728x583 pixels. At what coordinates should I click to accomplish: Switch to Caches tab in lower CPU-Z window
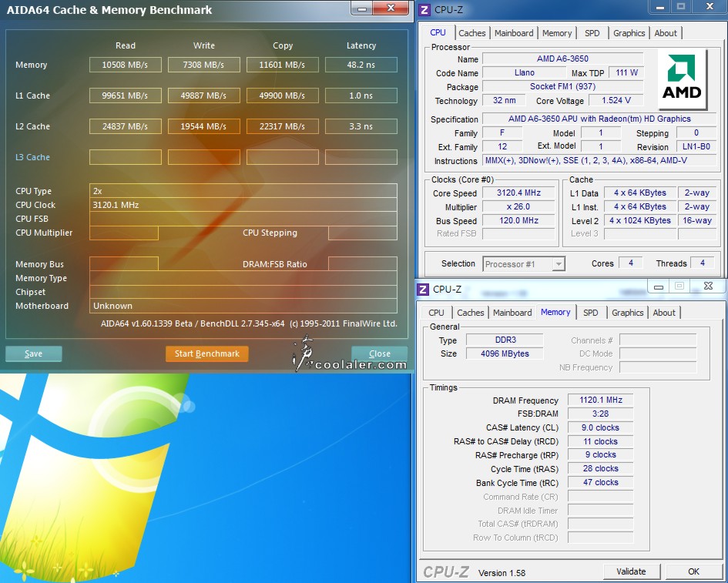pos(471,313)
